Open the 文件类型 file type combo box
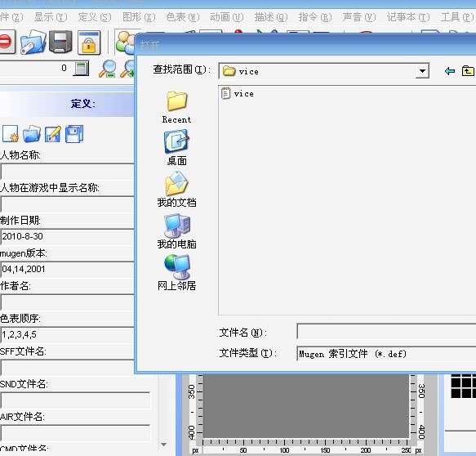 [x=386, y=354]
